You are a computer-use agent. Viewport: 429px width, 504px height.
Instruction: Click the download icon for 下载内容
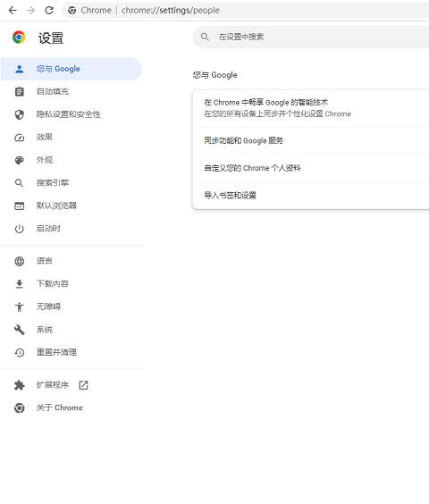tap(20, 284)
